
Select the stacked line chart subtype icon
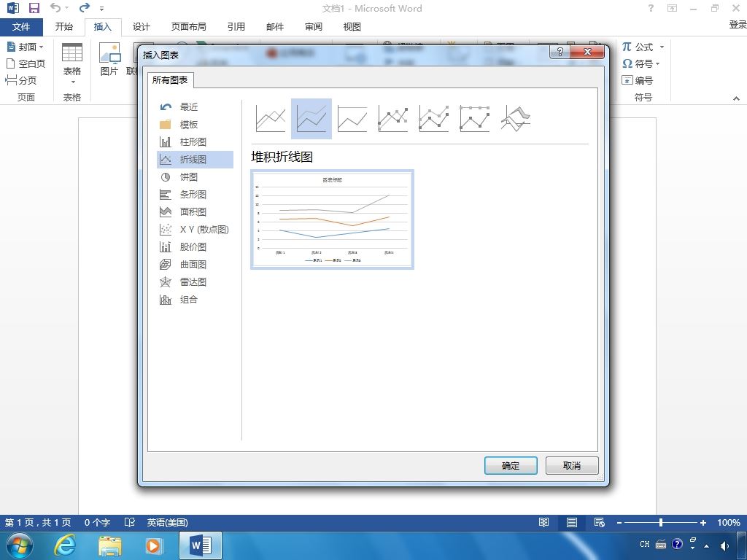(x=311, y=119)
